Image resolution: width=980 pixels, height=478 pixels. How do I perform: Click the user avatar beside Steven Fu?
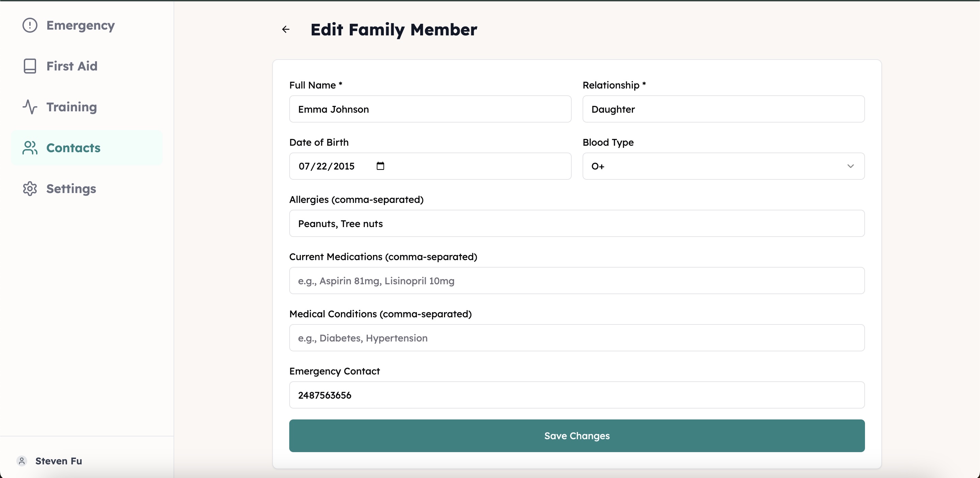22,461
